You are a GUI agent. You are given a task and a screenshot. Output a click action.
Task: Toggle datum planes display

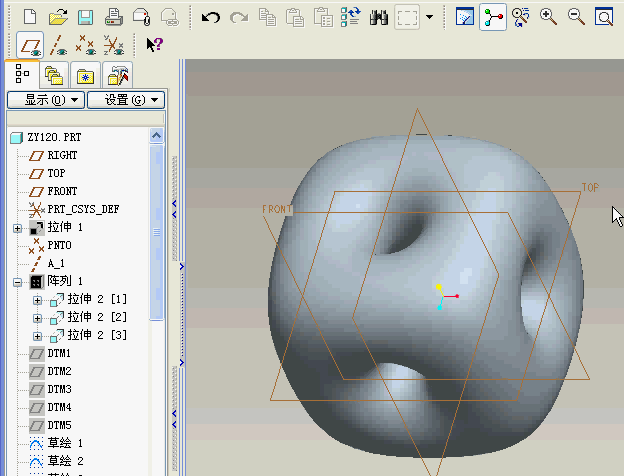[31, 44]
